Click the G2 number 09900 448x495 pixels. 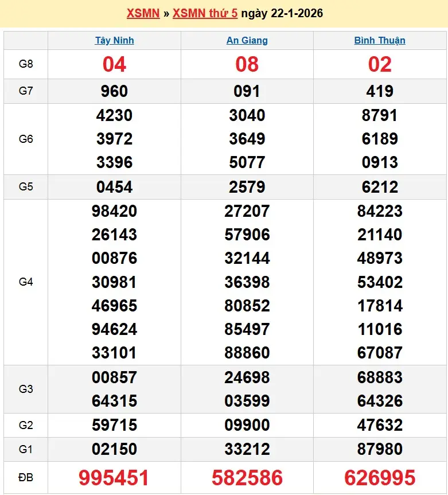pyautogui.click(x=247, y=425)
